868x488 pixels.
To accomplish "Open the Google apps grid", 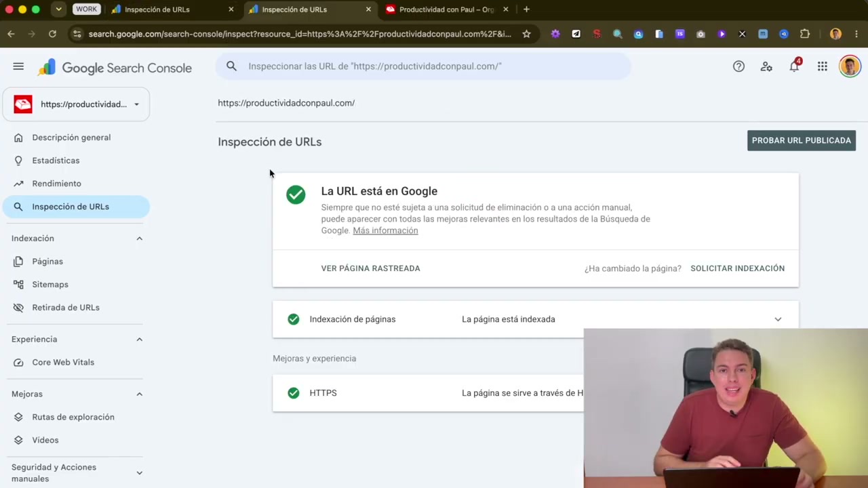I will [822, 66].
